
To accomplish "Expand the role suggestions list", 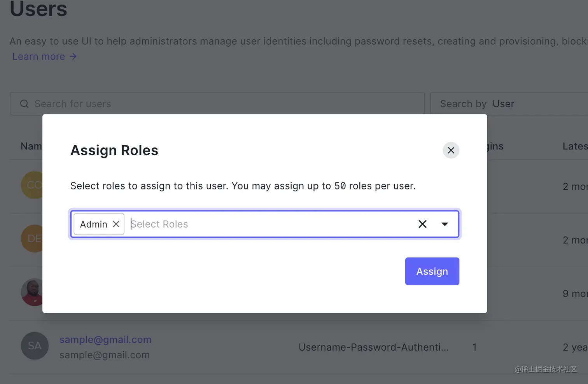I will [445, 224].
